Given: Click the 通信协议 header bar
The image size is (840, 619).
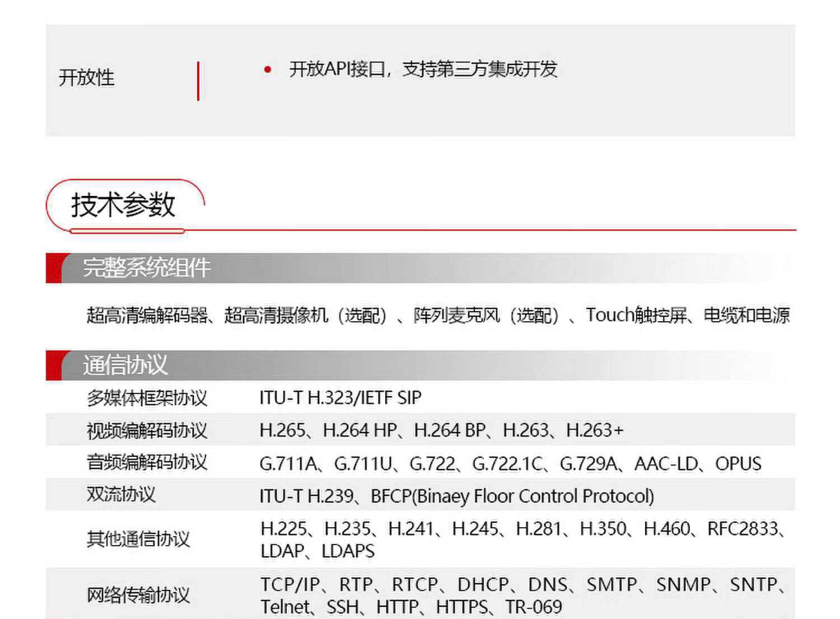Looking at the screenshot, I should click(420, 365).
